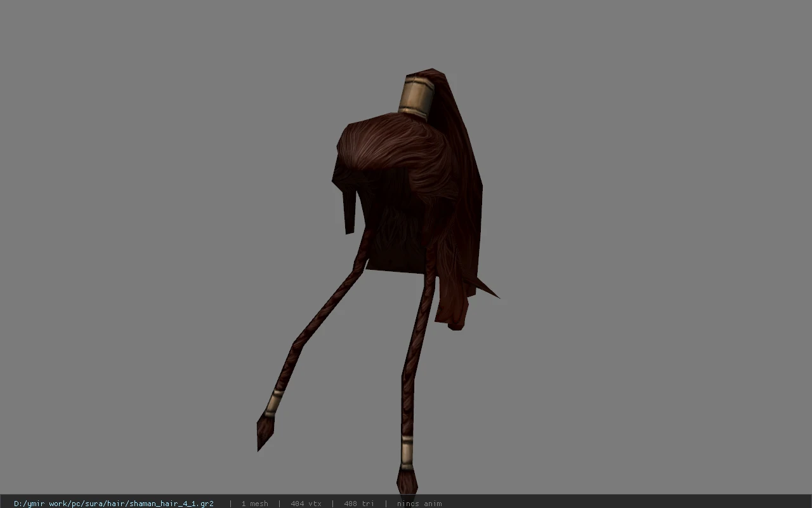
Task: Click the anim status entry
Action: click(x=419, y=504)
